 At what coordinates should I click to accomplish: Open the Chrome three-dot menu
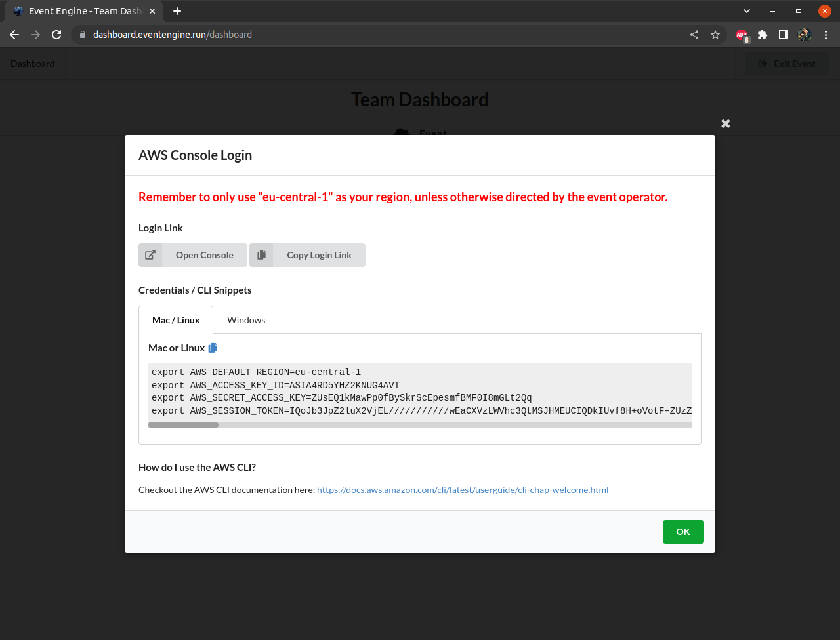point(826,35)
